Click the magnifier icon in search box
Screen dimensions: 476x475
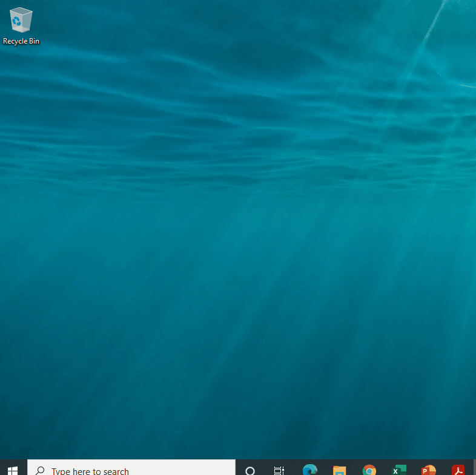tap(40, 470)
